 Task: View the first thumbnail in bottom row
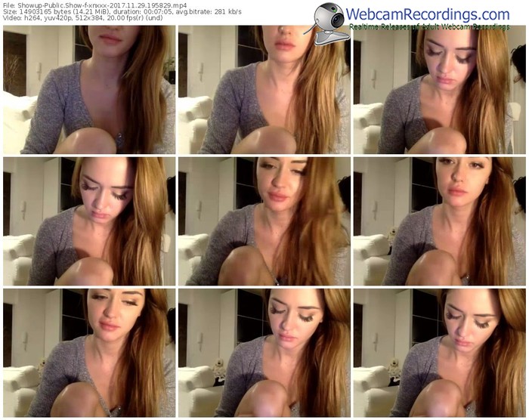click(89, 352)
